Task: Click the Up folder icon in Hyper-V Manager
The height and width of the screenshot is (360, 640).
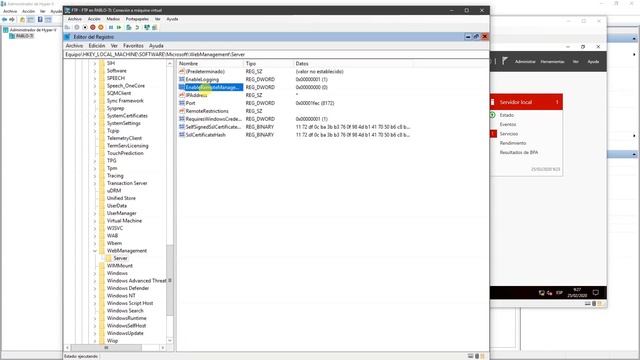Action: [x=22, y=19]
